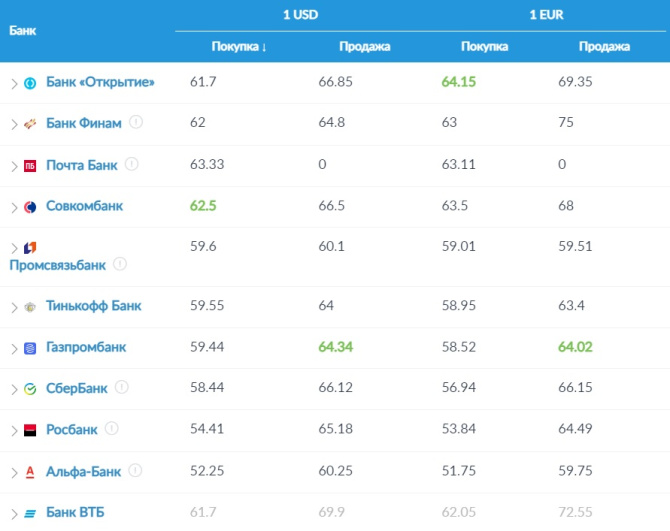Open the Банк ВТБ link
670x531 pixels.
75,513
